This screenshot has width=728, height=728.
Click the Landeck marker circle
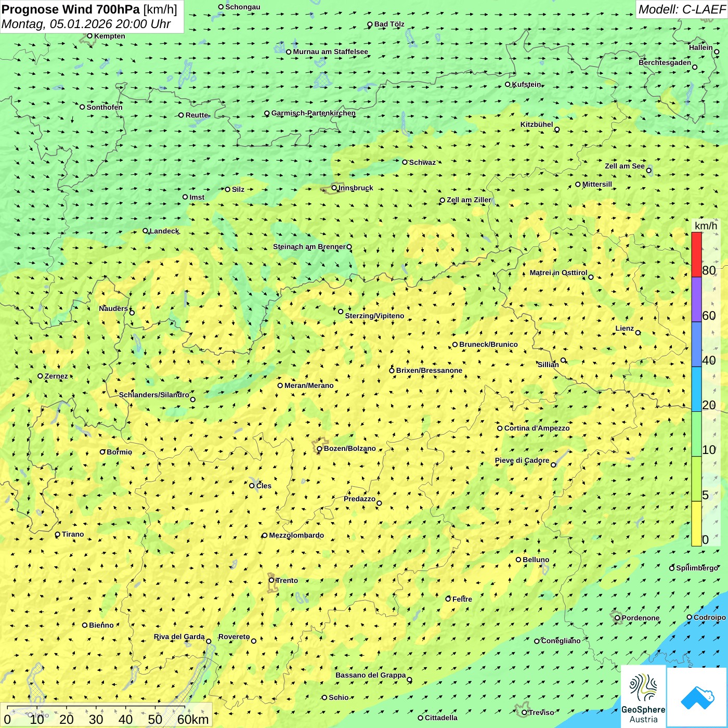point(146,231)
